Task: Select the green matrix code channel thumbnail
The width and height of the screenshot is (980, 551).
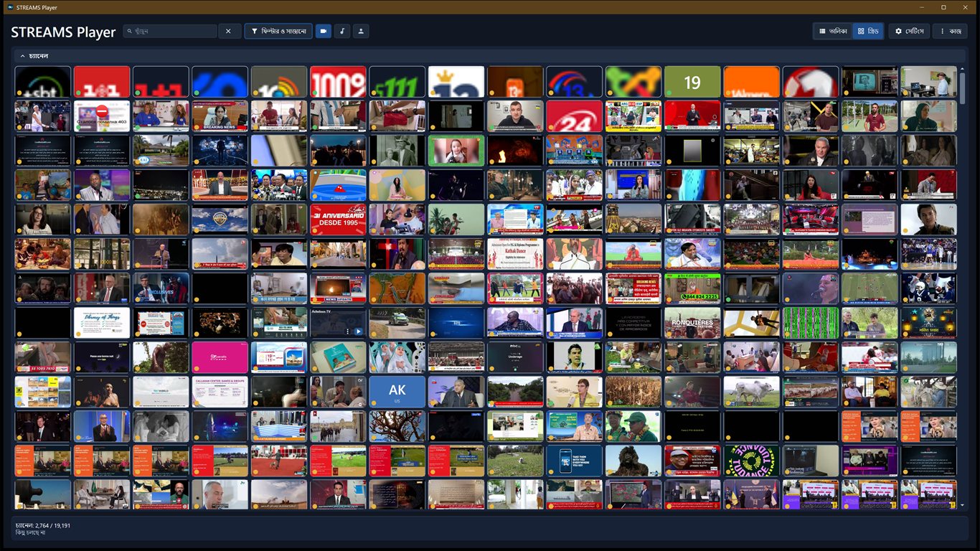Action: tap(810, 323)
